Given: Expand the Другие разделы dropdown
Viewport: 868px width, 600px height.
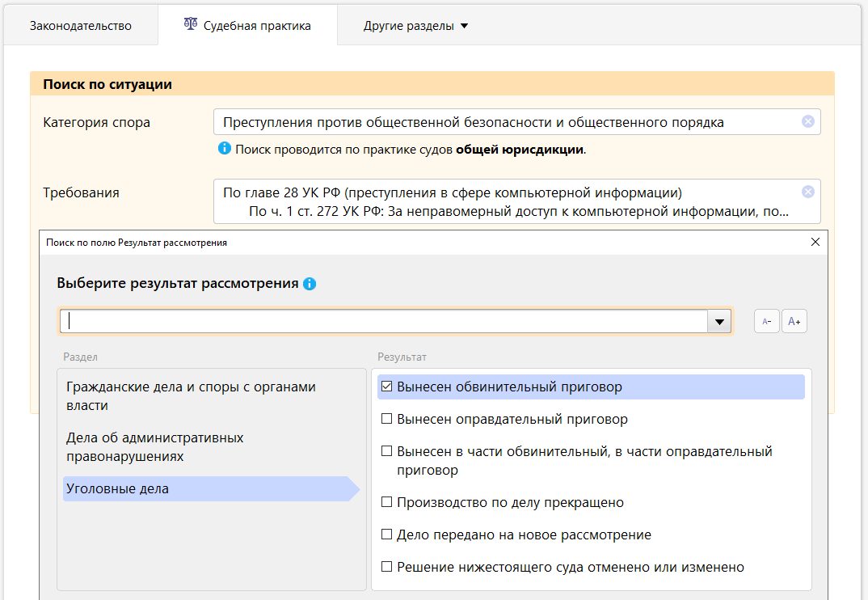Looking at the screenshot, I should click(415, 25).
